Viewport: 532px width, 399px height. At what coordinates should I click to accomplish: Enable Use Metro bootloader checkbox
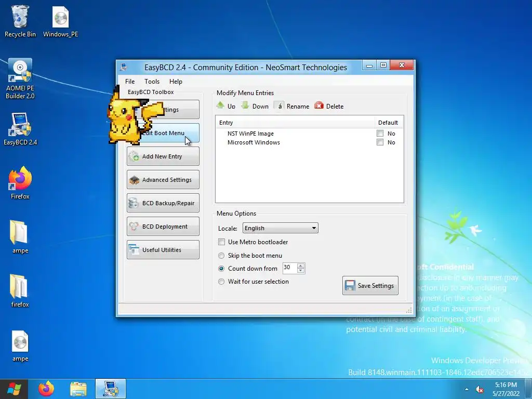[x=221, y=242]
